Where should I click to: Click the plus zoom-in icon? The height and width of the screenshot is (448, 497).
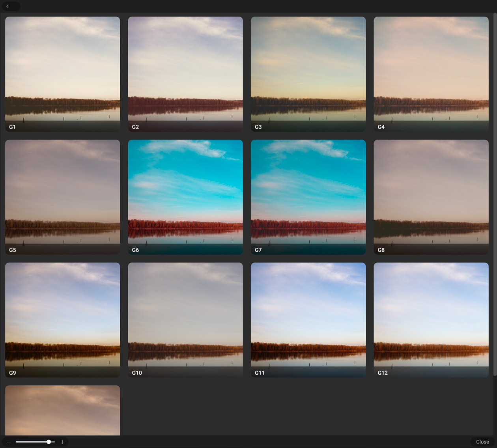62,442
